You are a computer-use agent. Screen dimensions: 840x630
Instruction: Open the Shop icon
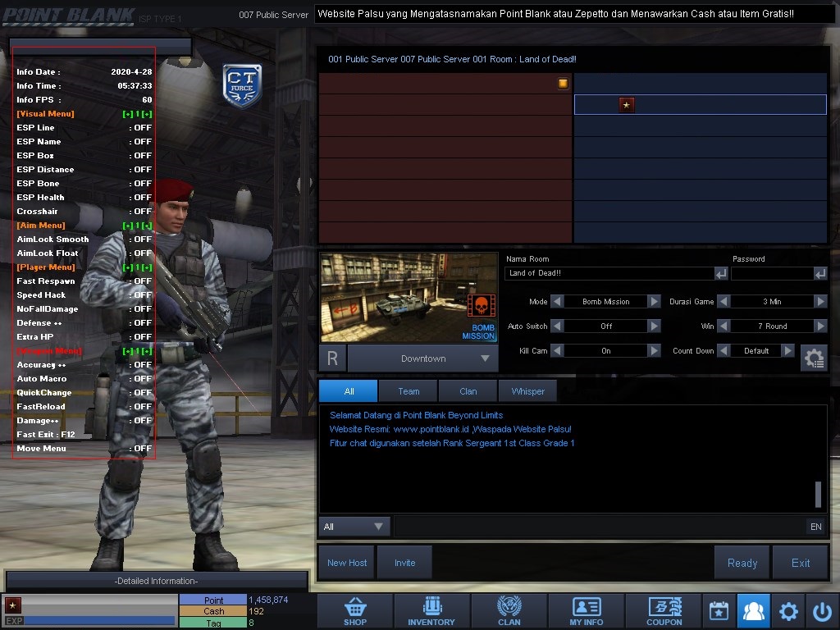tap(355, 611)
